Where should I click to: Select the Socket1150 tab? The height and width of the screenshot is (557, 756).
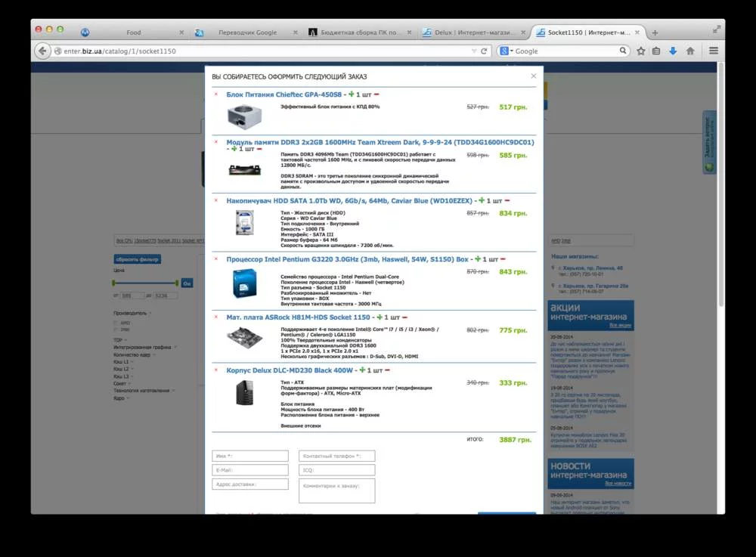(x=588, y=32)
